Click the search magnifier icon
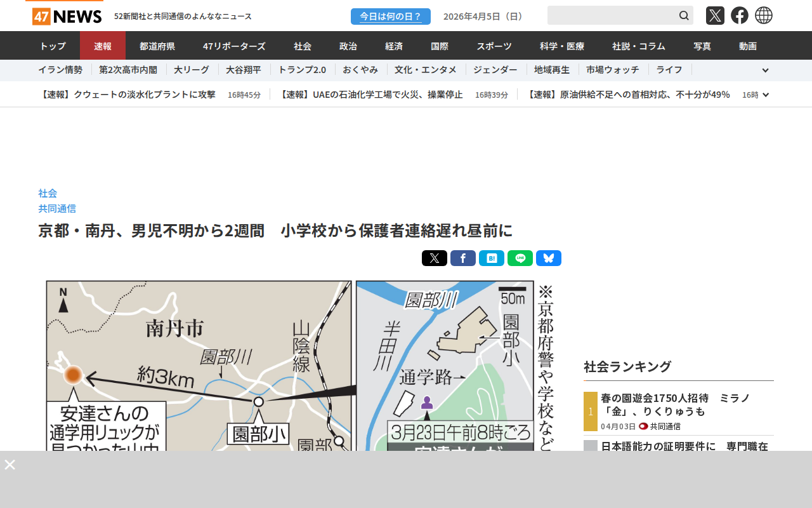 click(x=684, y=16)
